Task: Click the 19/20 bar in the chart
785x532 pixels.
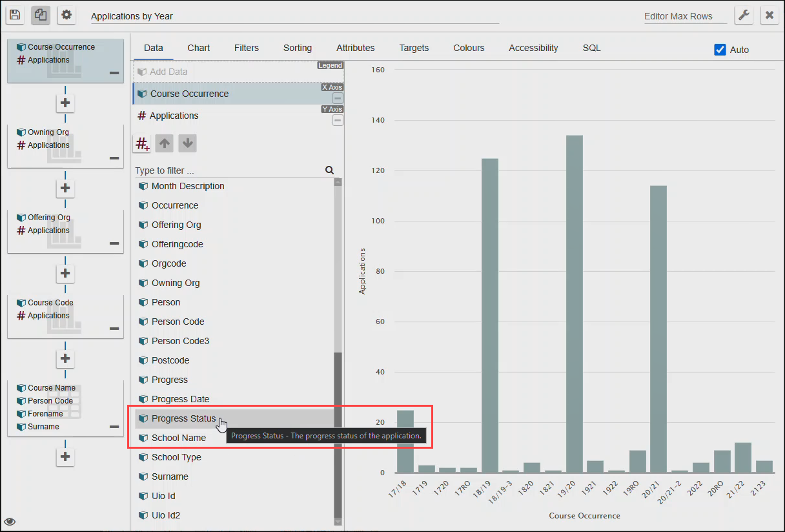Action: coord(574,303)
